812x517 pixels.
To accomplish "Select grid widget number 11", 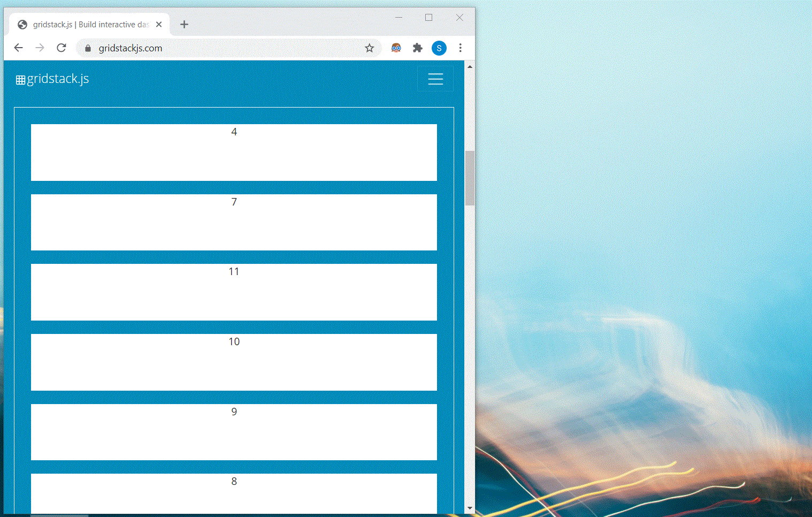I will click(x=234, y=292).
